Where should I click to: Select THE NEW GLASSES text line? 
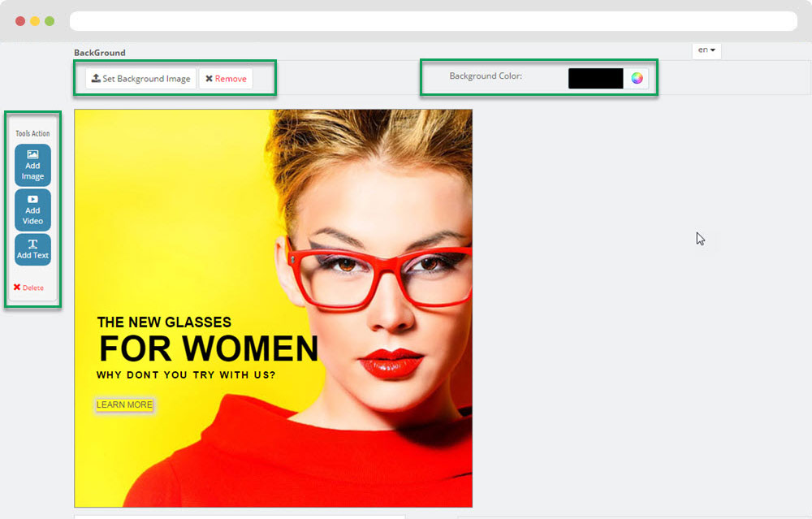tap(164, 322)
